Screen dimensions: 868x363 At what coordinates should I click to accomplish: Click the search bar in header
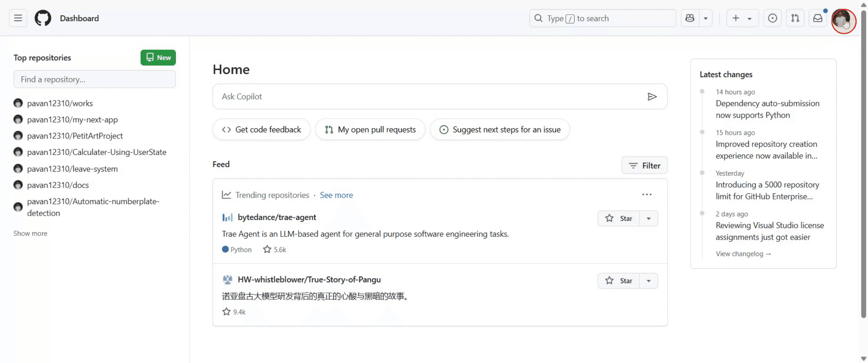[x=602, y=18]
